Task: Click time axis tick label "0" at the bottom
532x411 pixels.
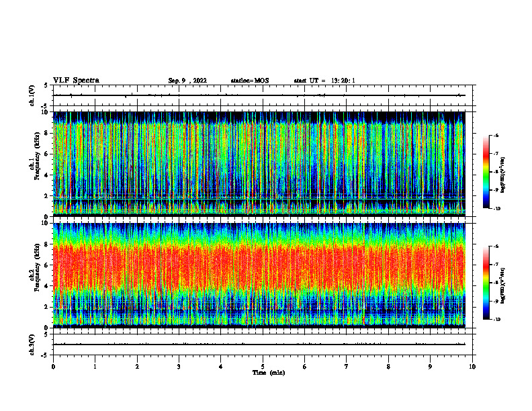Action: tap(53, 367)
